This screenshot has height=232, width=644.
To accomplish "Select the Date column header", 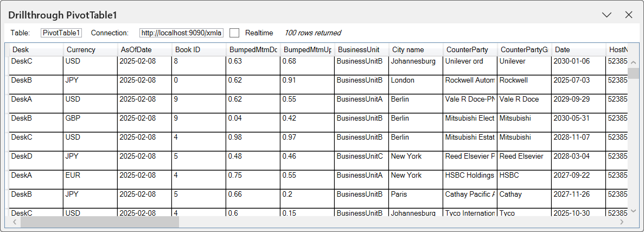I will point(578,49).
